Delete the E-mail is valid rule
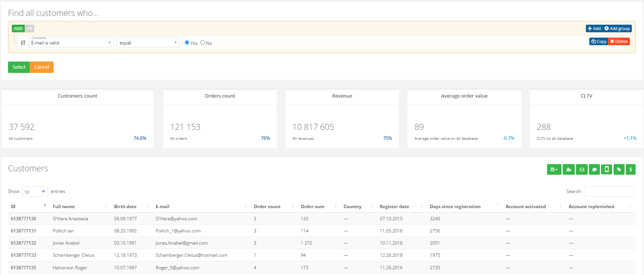 point(619,41)
